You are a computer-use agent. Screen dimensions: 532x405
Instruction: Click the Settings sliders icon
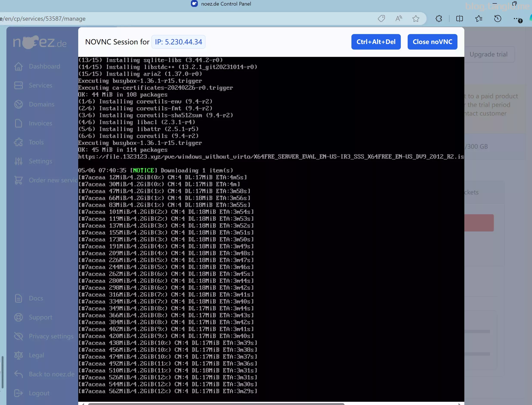19,161
